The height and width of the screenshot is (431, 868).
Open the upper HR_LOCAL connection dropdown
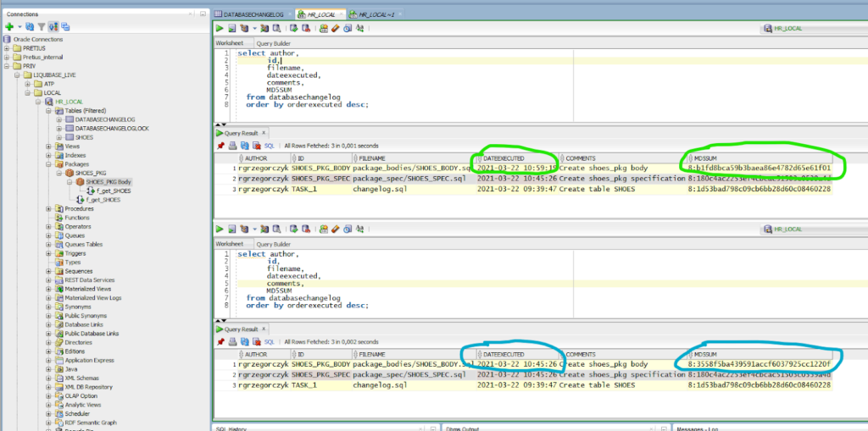coord(812,28)
